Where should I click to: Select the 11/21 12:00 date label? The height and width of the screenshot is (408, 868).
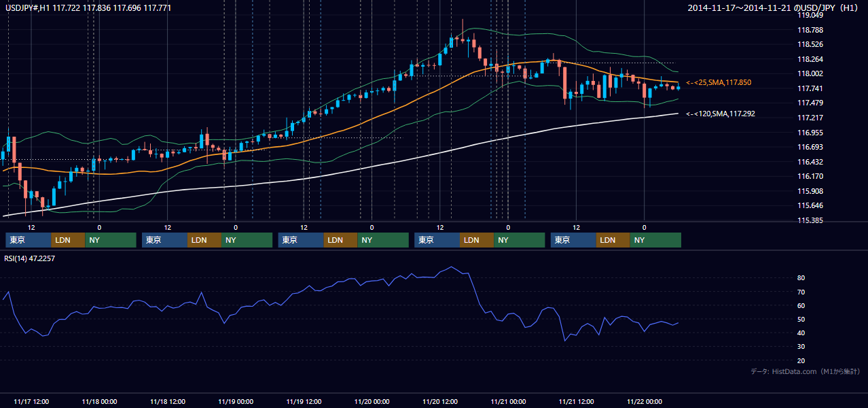click(577, 401)
